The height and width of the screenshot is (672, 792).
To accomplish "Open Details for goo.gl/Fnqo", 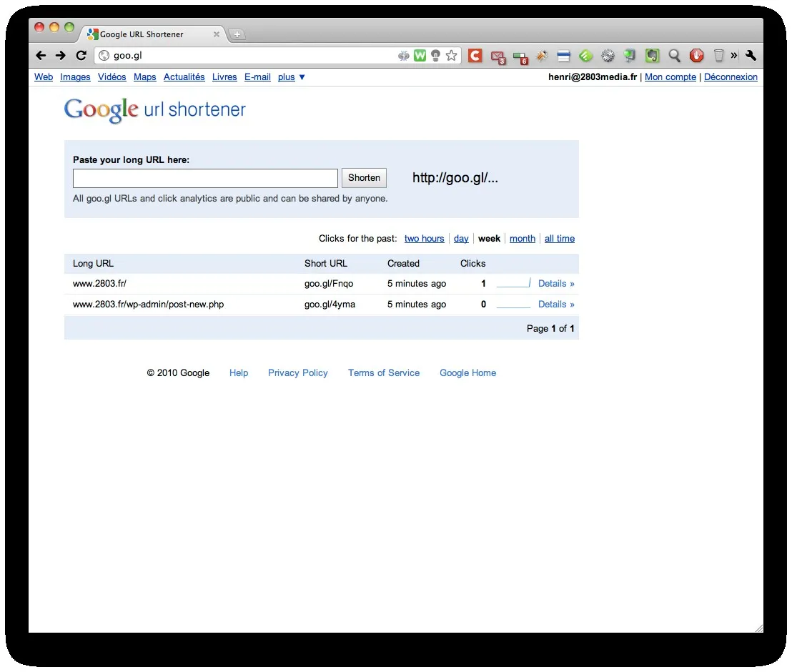I will (x=556, y=283).
